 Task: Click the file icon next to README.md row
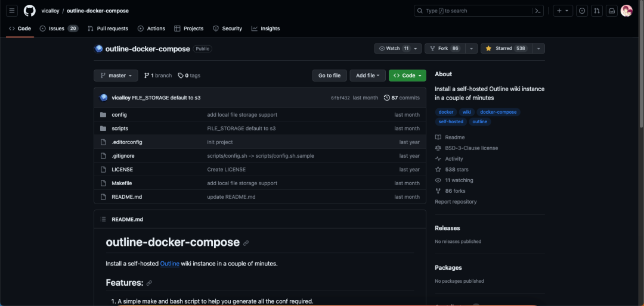(103, 197)
